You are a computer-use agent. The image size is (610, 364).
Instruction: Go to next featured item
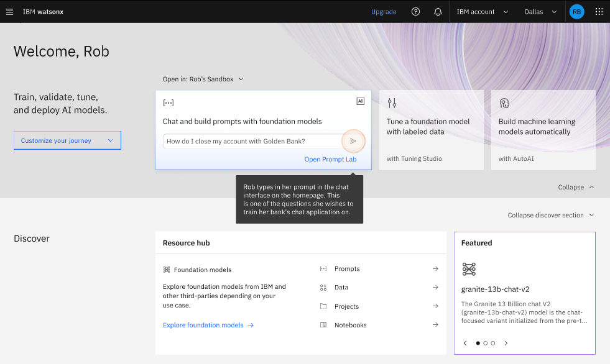506,343
